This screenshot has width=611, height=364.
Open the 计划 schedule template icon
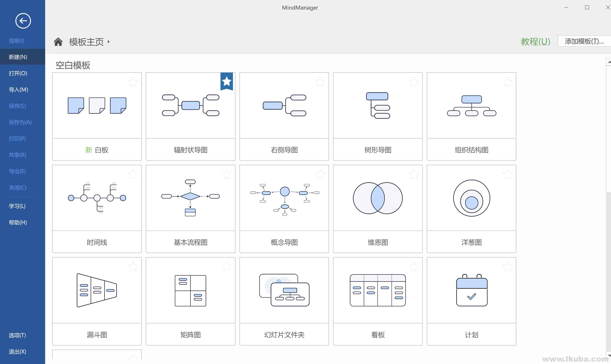pos(472,290)
